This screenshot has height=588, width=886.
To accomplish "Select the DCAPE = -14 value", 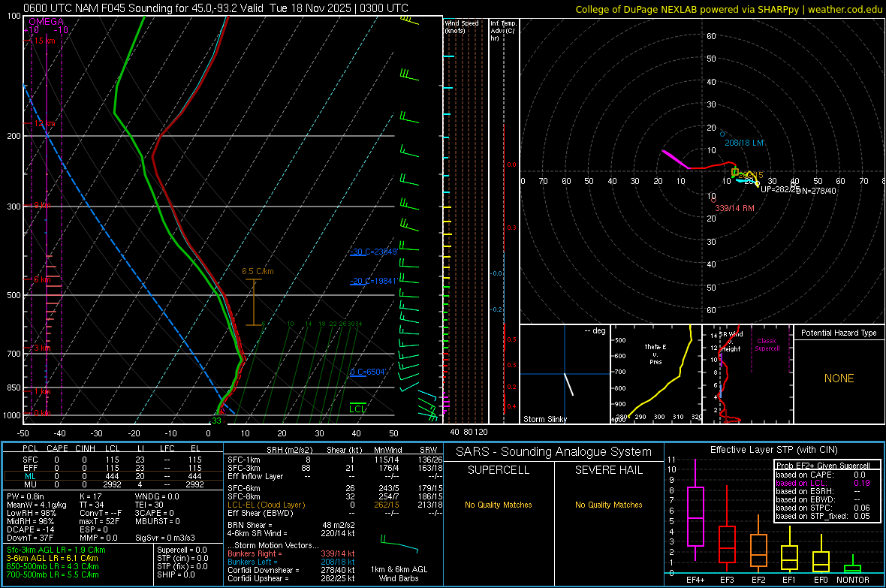I will click(x=31, y=529).
